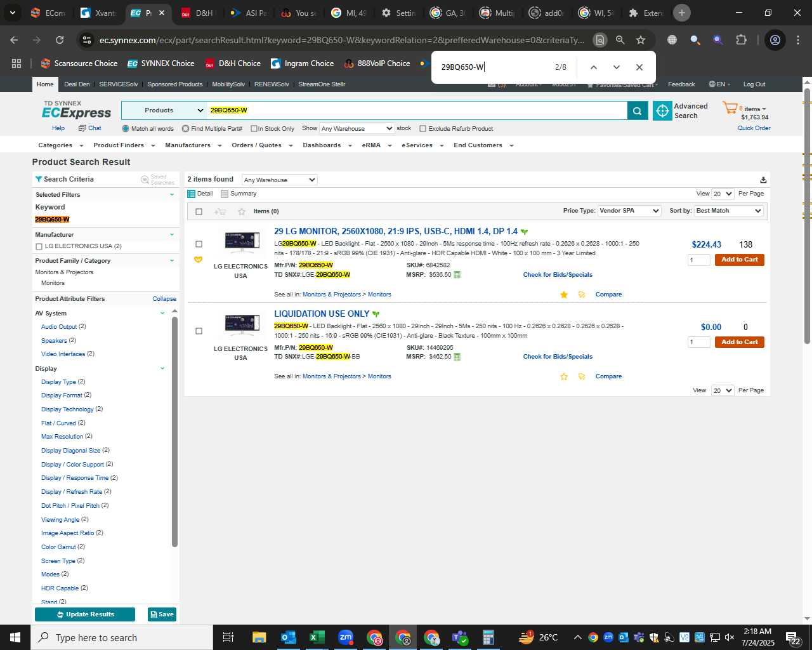Open MSRP calculator icon next to $462.50
The height and width of the screenshot is (650, 812).
(457, 357)
